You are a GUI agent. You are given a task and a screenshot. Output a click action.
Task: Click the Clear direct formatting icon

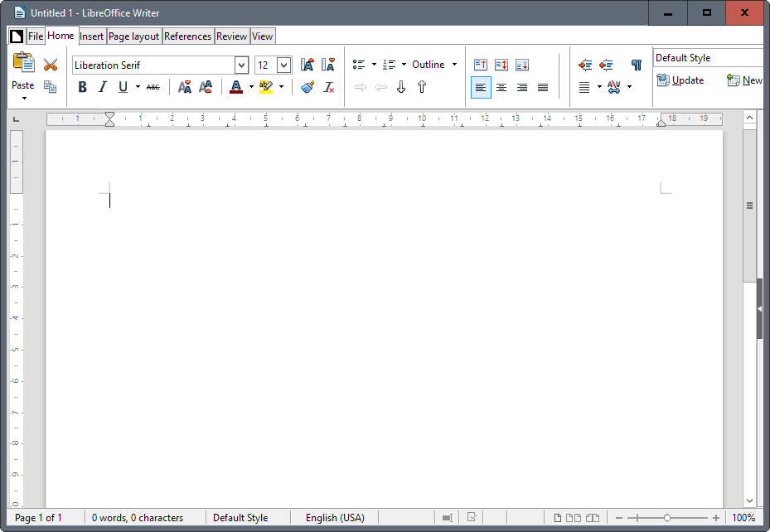click(328, 87)
